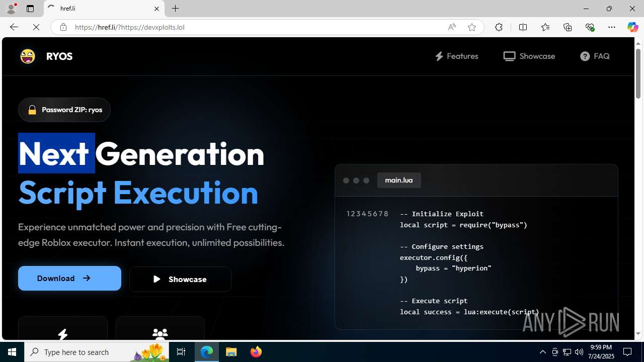Open the Extensions menu
Image resolution: width=644 pixels, height=362 pixels.
[x=499, y=27]
